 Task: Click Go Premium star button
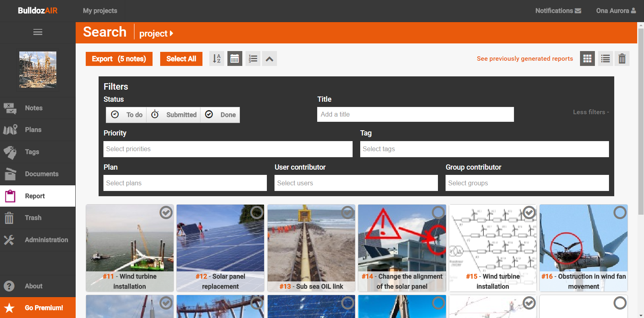click(38, 308)
